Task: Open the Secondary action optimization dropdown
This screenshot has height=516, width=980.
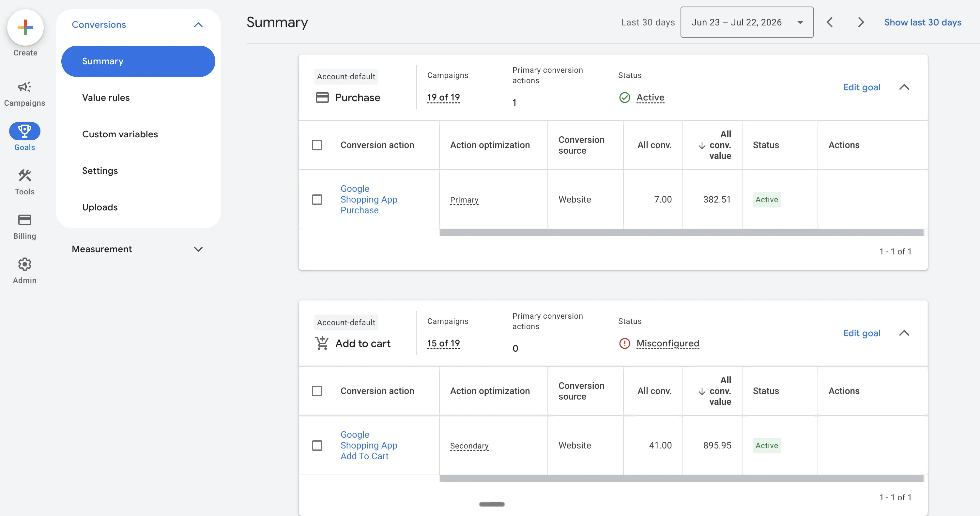Action: [469, 446]
